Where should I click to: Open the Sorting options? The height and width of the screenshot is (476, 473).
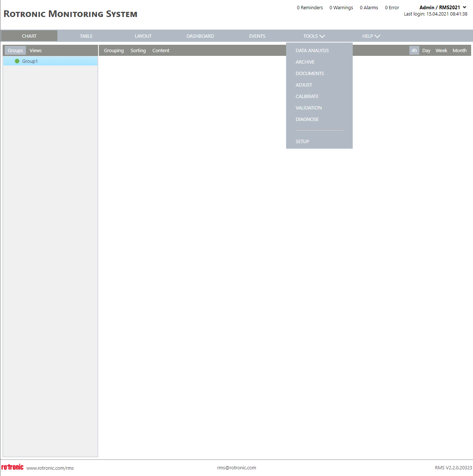(138, 50)
